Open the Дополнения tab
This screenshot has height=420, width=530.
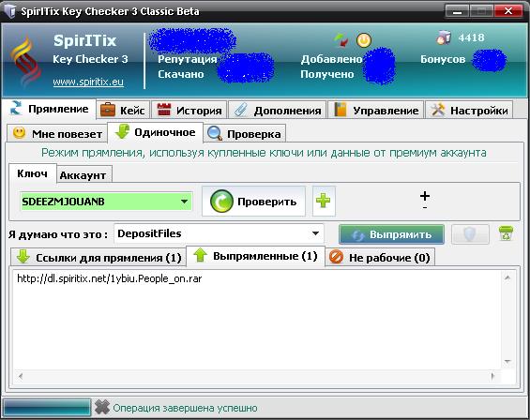(x=277, y=110)
